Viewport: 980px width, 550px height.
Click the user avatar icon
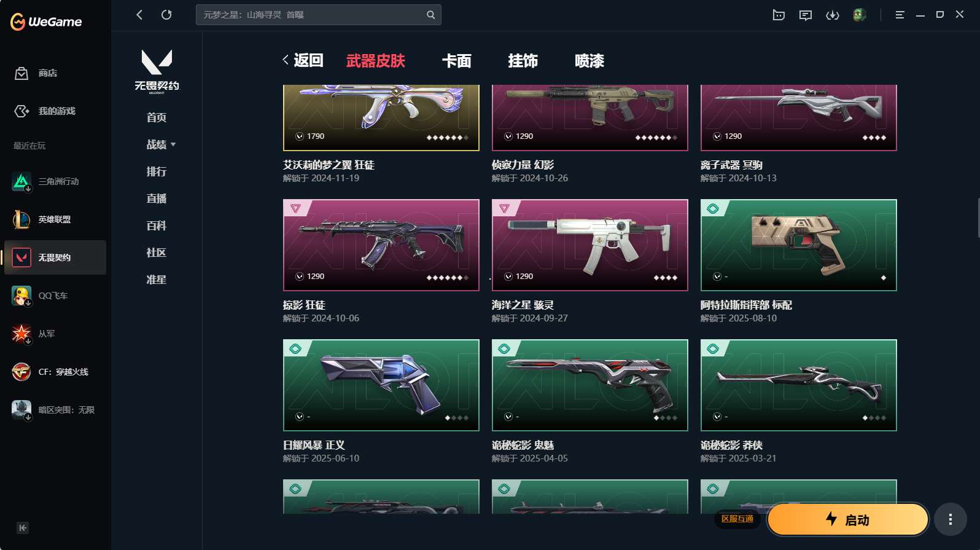point(860,15)
